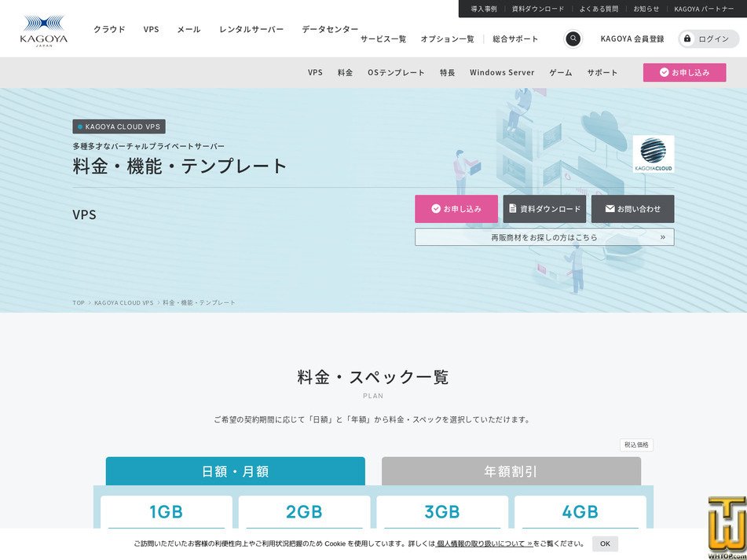
Task: Go to KAGOYA CLOUD VPS breadcrumb
Action: coord(124,302)
